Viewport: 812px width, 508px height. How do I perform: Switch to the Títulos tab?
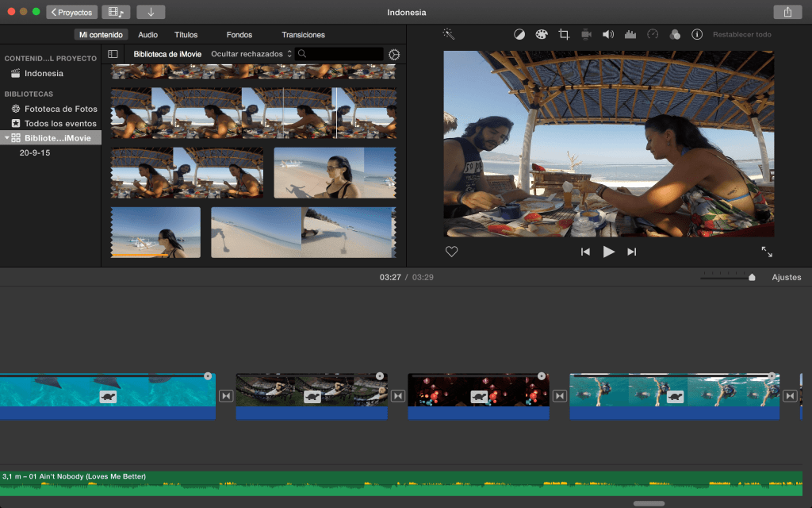[186, 35]
